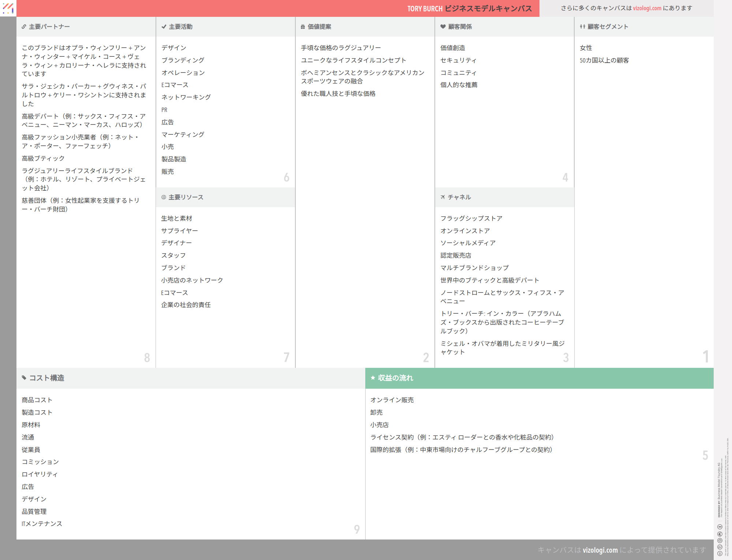Click the people icon beside 顧客セグメント
This screenshot has width=732, height=560.
582,27
